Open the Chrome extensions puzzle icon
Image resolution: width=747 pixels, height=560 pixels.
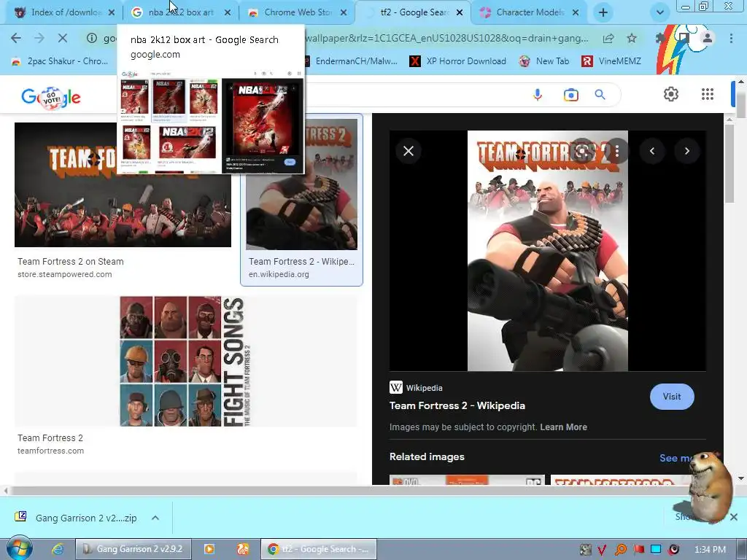(661, 38)
